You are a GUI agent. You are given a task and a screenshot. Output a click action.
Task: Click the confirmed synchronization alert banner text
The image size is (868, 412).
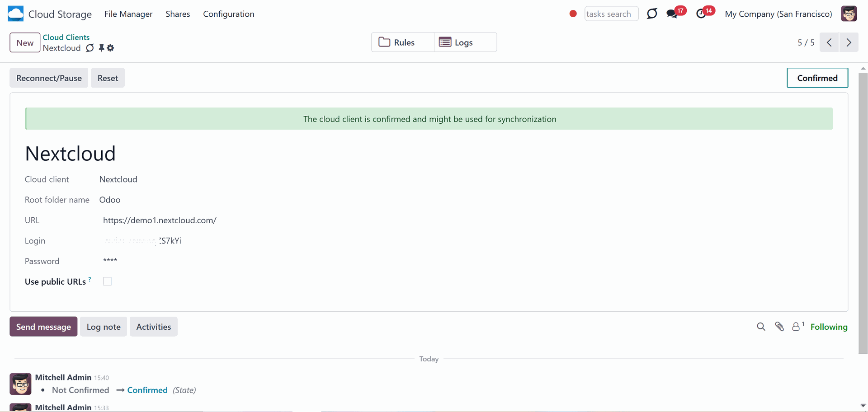point(429,119)
